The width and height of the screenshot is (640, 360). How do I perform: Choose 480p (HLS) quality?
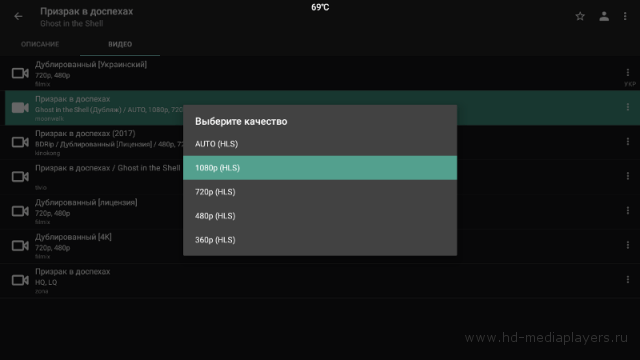coord(320,216)
